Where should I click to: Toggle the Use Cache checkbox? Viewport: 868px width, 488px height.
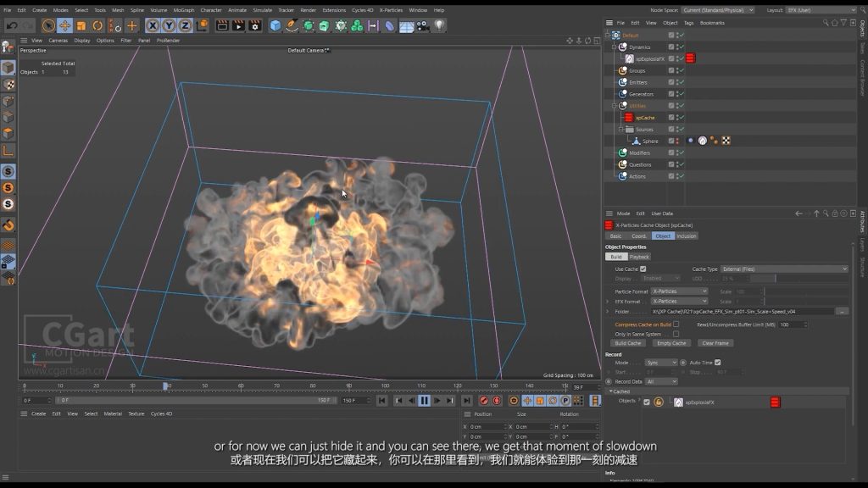[643, 269]
